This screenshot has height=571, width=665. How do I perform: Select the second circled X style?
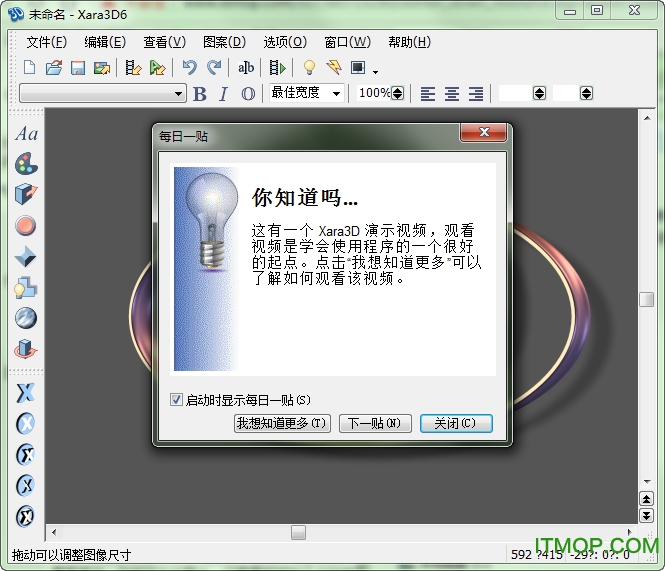click(x=25, y=454)
